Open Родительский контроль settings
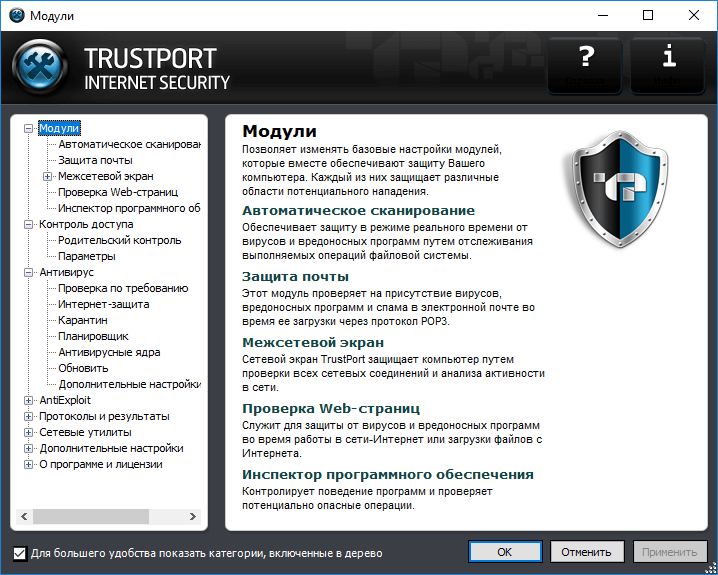718x575 pixels. pos(120,240)
